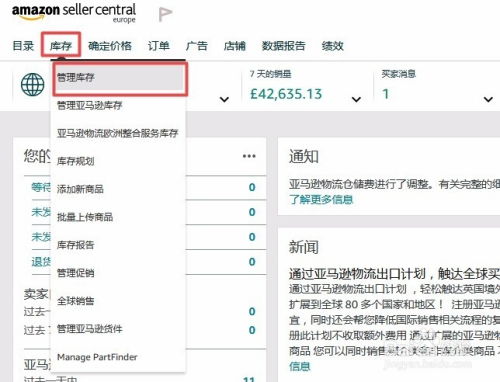Open the 绩效 menu

click(x=332, y=46)
